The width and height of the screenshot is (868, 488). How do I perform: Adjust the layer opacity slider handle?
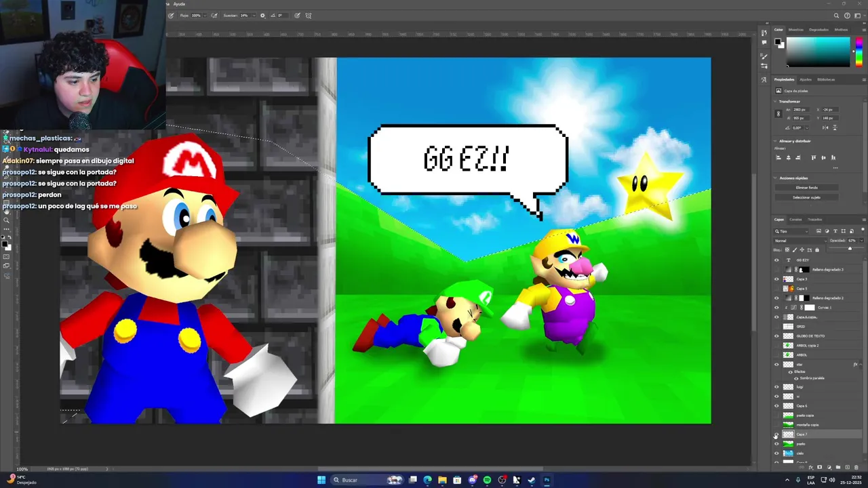point(850,249)
